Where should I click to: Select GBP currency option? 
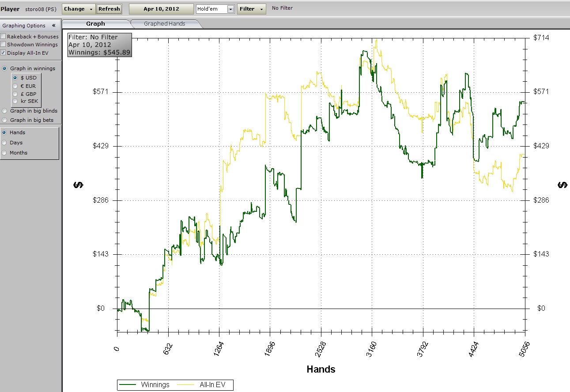[15, 94]
